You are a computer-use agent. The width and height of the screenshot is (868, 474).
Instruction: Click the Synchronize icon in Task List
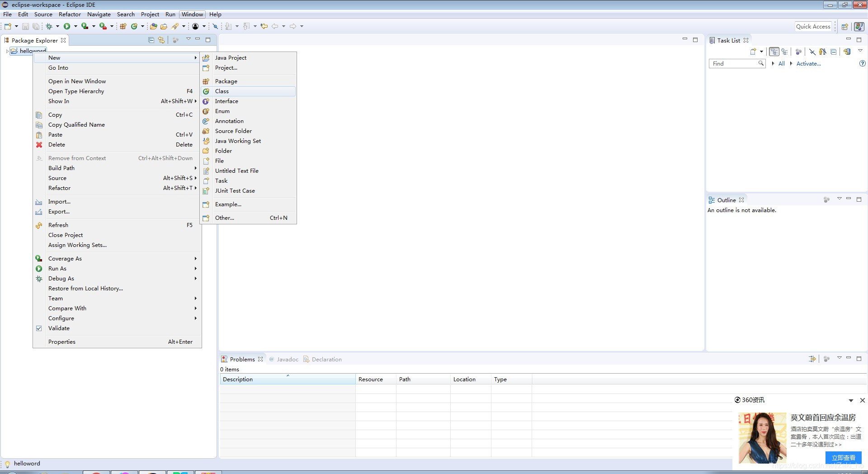(847, 52)
